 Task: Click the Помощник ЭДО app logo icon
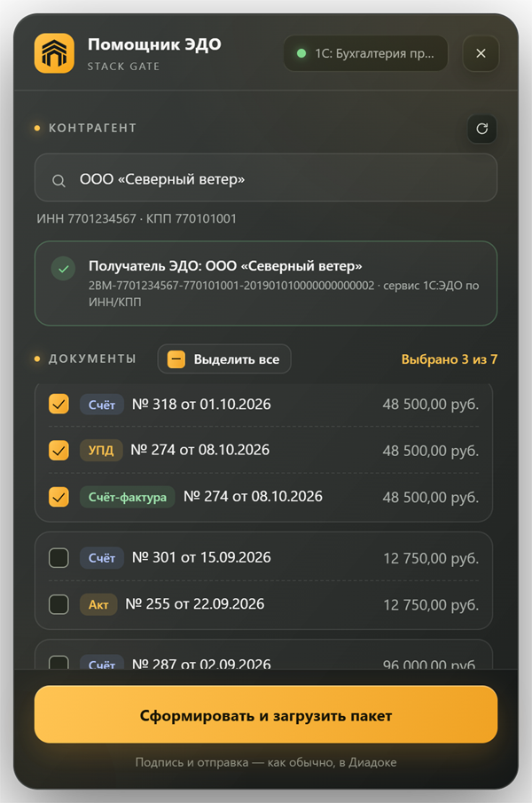point(54,53)
